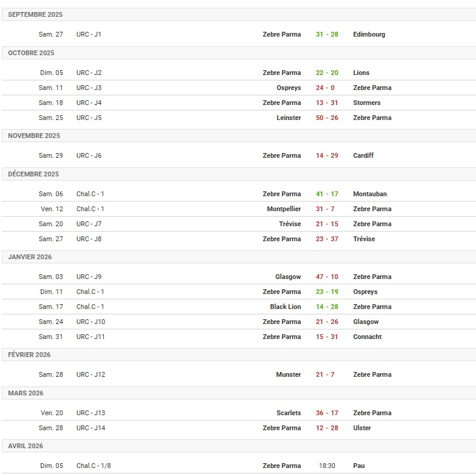476x474 pixels.
Task: Click the Montauban team name
Action: pos(370,194)
